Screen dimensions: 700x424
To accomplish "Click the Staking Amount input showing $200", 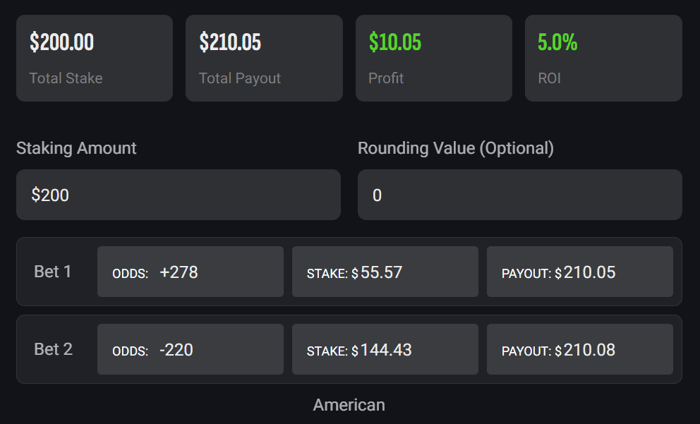I will click(x=178, y=195).
